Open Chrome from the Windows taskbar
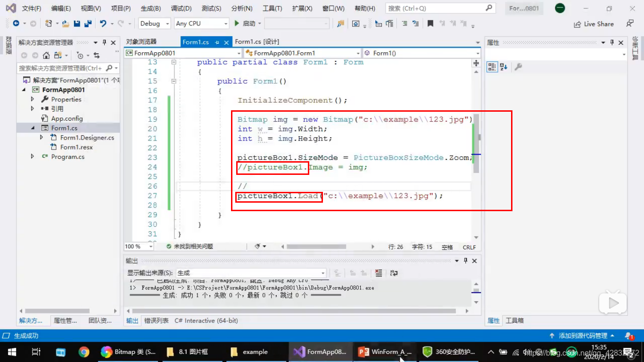The height and width of the screenshot is (362, 644). 84,352
